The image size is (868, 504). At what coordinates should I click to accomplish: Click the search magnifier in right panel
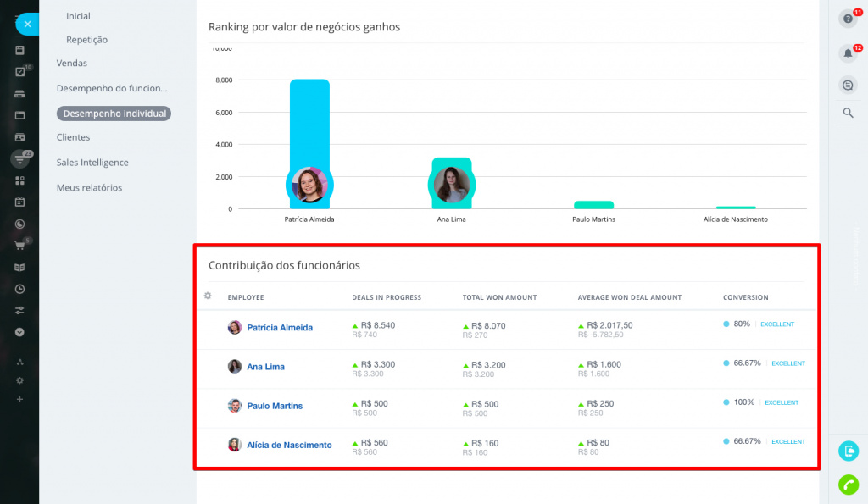point(848,113)
